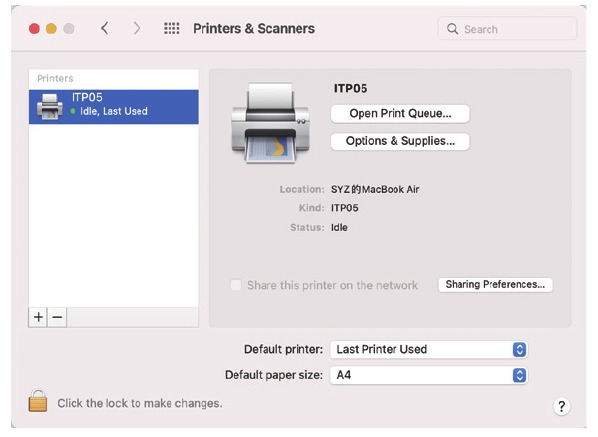Go back with the left chevron

[x=104, y=28]
